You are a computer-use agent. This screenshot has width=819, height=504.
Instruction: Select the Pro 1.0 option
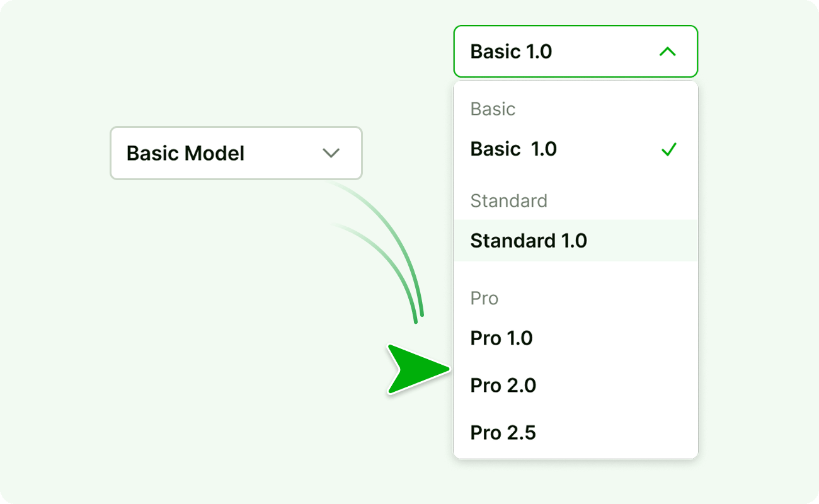tap(501, 338)
